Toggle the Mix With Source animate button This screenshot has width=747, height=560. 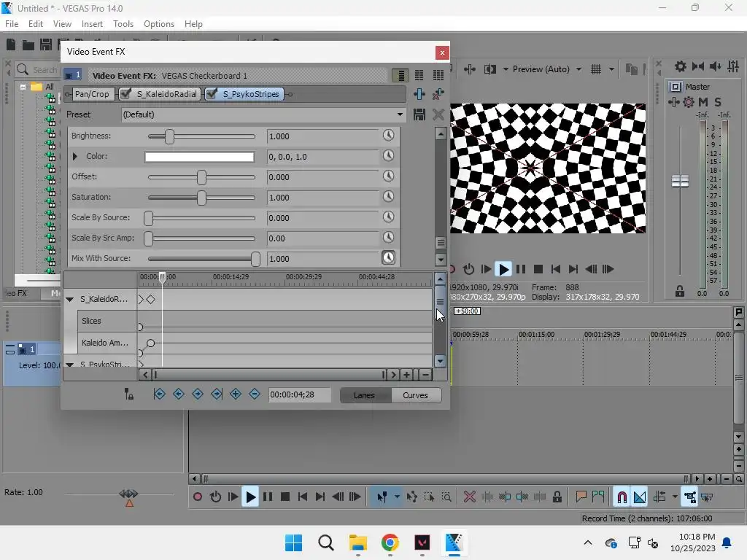[x=388, y=258]
